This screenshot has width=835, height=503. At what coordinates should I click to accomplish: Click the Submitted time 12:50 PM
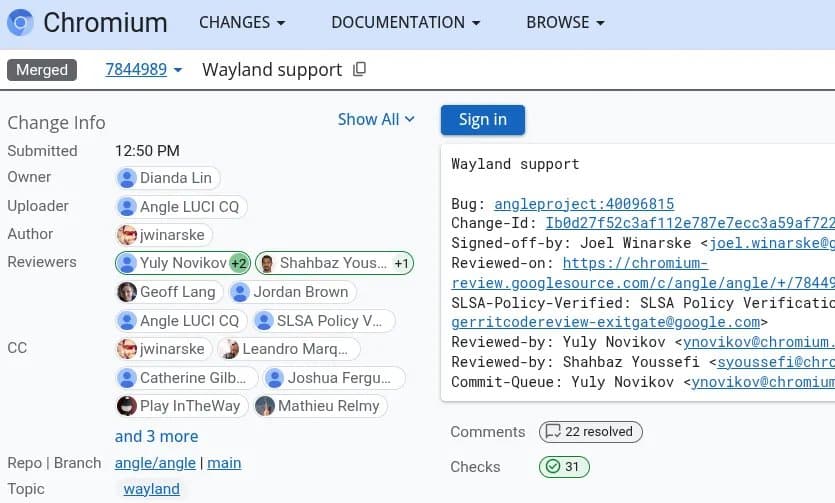tap(147, 151)
